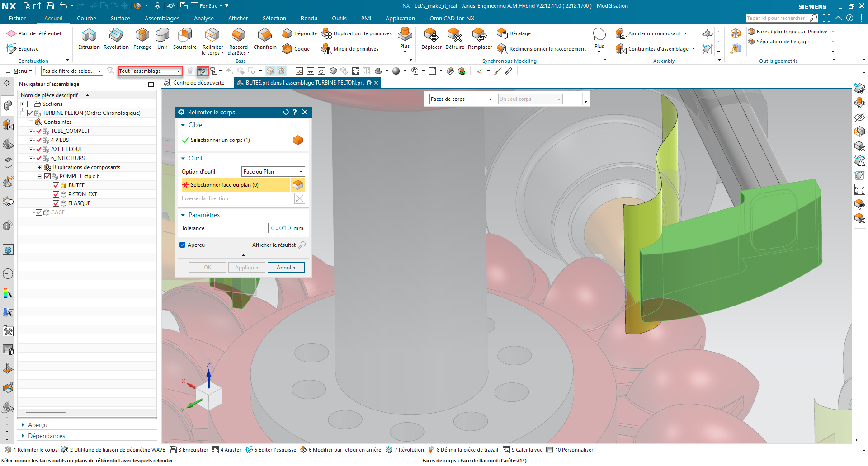Click the Tolérance value field
Screen dimensions: 868x466
click(287, 228)
